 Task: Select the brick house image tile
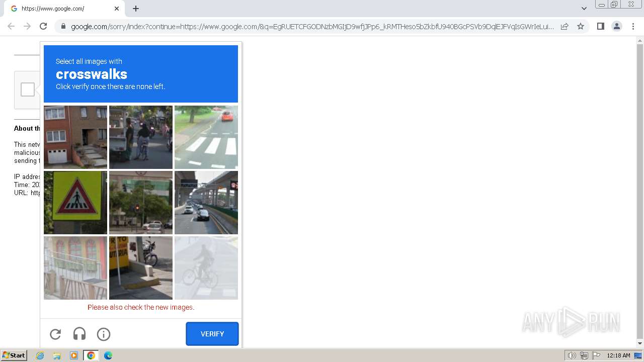point(75,137)
